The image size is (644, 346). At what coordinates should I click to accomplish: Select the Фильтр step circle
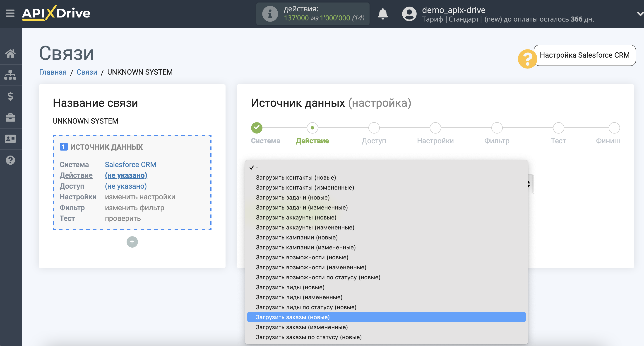click(x=497, y=128)
